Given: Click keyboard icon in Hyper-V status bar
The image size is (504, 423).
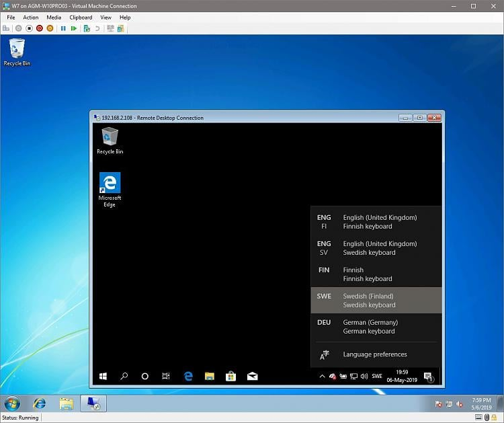Looking at the screenshot, I should [x=478, y=418].
